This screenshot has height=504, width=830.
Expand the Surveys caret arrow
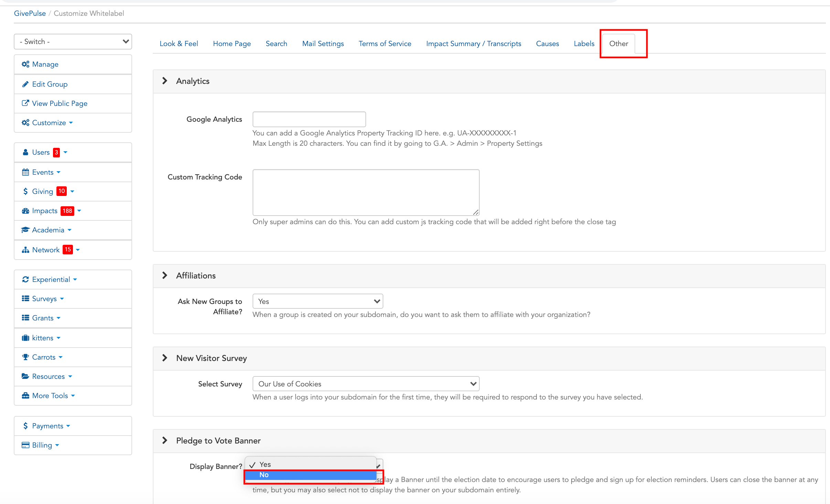(x=62, y=299)
